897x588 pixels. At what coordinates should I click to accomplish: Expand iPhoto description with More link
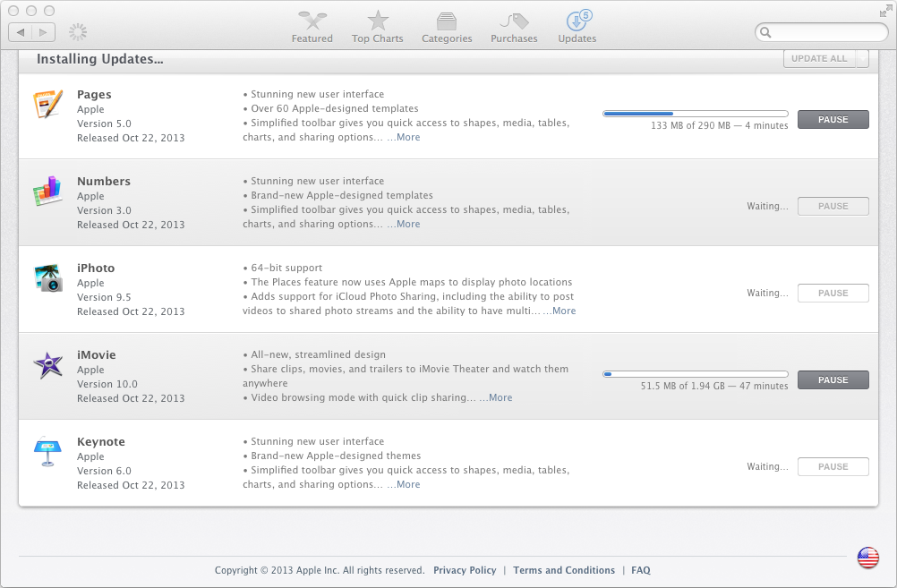point(564,311)
